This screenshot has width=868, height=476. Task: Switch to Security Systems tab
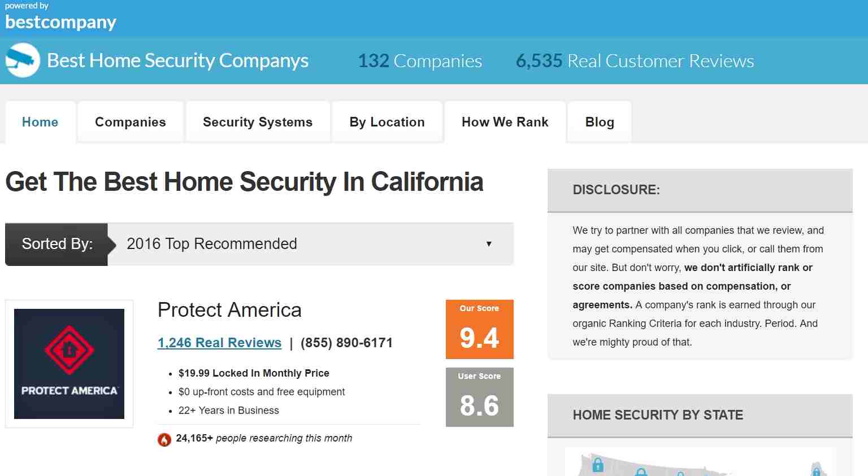tap(258, 122)
